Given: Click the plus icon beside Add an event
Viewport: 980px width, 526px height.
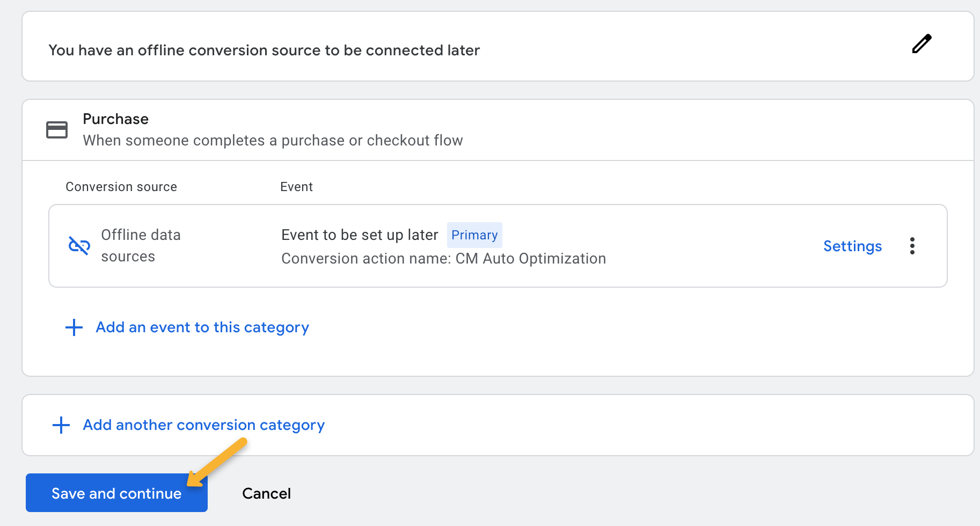Looking at the screenshot, I should pyautogui.click(x=74, y=327).
